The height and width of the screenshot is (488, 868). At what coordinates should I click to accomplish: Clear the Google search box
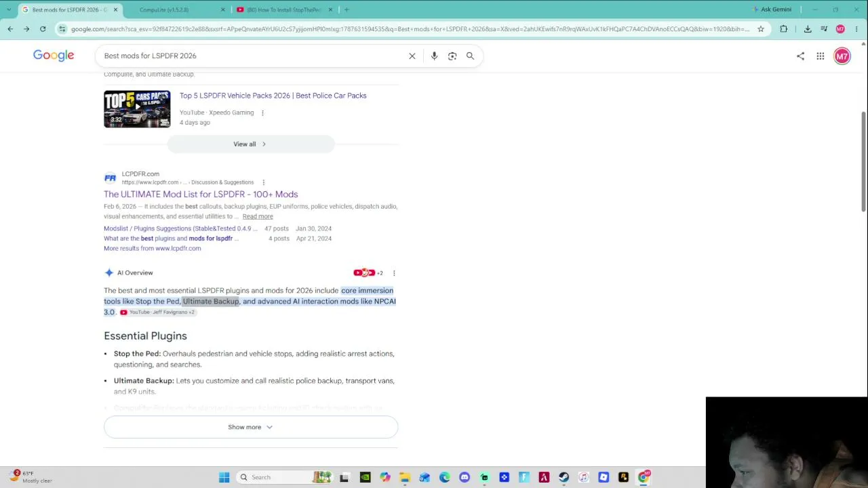(412, 56)
